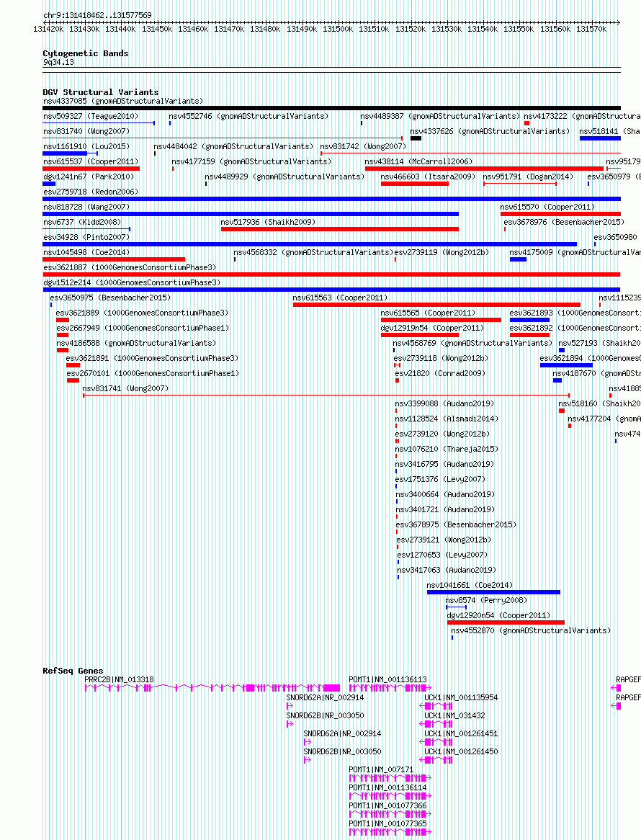
Task: Click esv1270653 (Levy2007) label
Action: pyautogui.click(x=442, y=555)
